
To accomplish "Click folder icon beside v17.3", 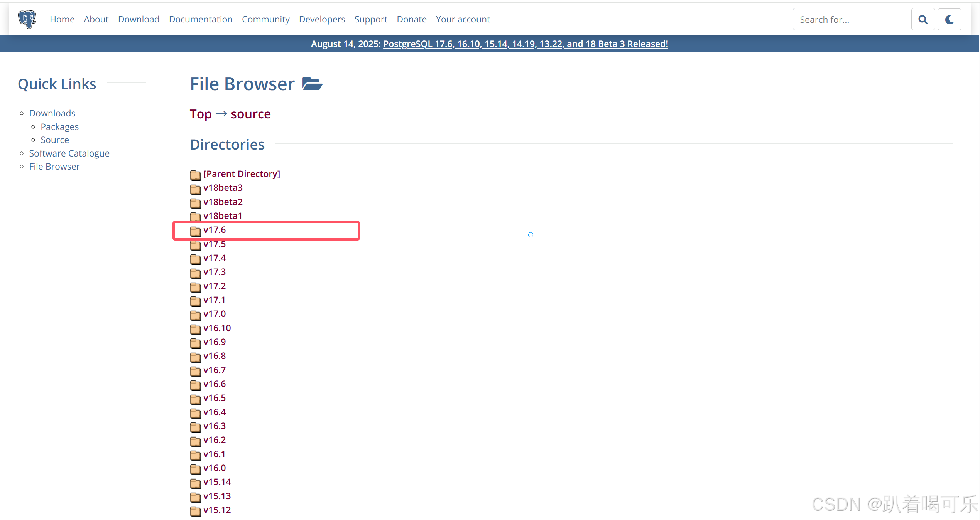I will click(x=196, y=273).
